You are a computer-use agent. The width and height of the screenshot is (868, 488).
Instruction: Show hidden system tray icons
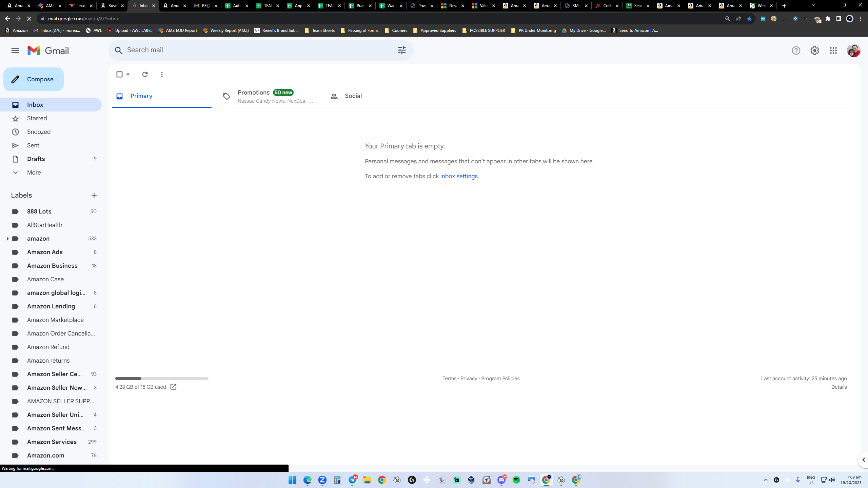[765, 480]
